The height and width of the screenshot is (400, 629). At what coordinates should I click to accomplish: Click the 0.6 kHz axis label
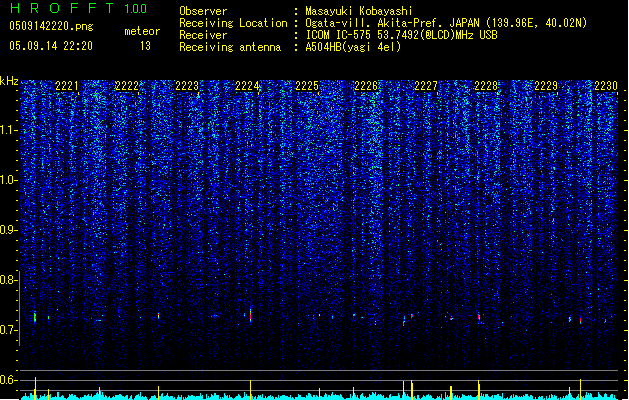(9, 380)
